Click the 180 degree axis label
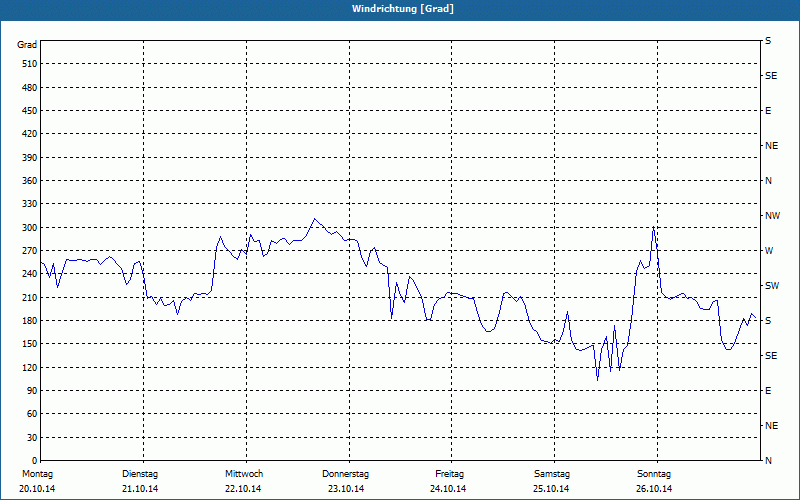The image size is (800, 500). click(x=30, y=321)
